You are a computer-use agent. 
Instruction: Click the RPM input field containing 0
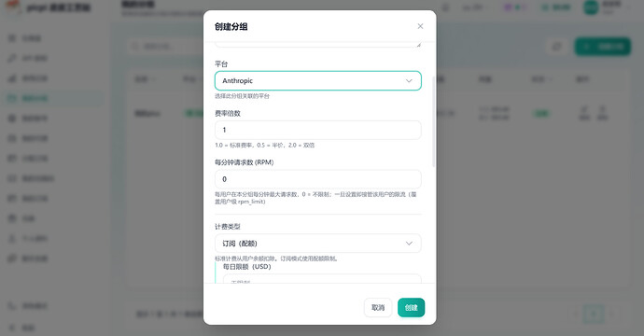tap(318, 179)
